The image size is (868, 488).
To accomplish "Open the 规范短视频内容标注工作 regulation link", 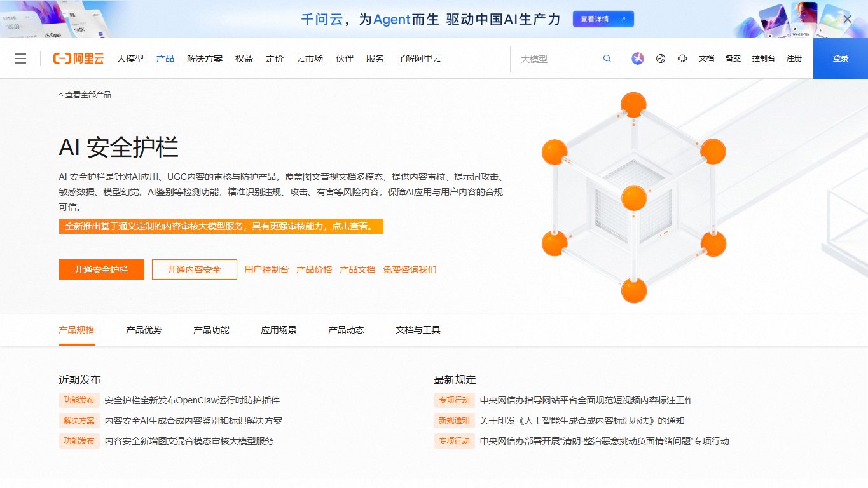I will pyautogui.click(x=586, y=401).
